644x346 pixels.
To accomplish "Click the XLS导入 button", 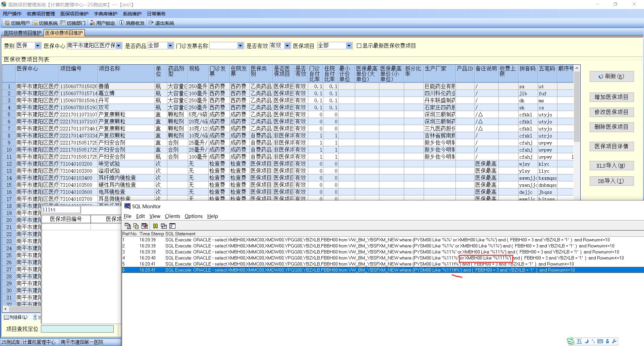I will 611,166.
